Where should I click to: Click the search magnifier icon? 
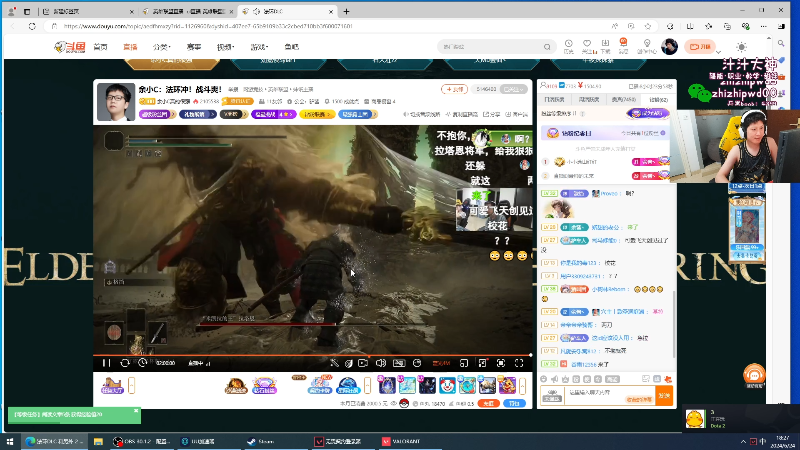547,47
